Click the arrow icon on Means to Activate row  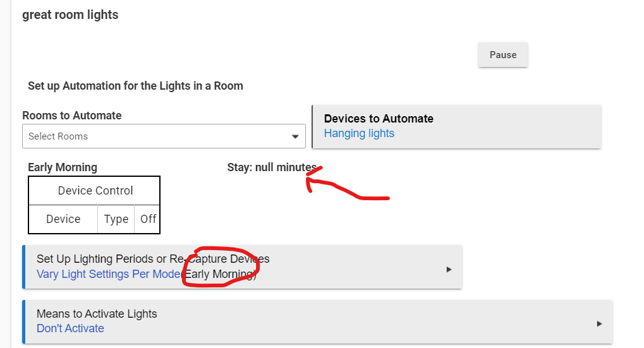point(599,324)
